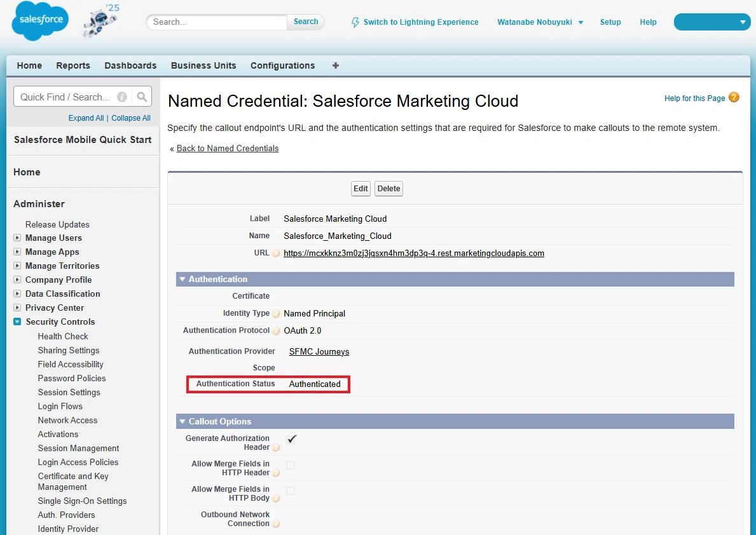
Task: Expand the Manage Users tree node
Action: (x=17, y=238)
